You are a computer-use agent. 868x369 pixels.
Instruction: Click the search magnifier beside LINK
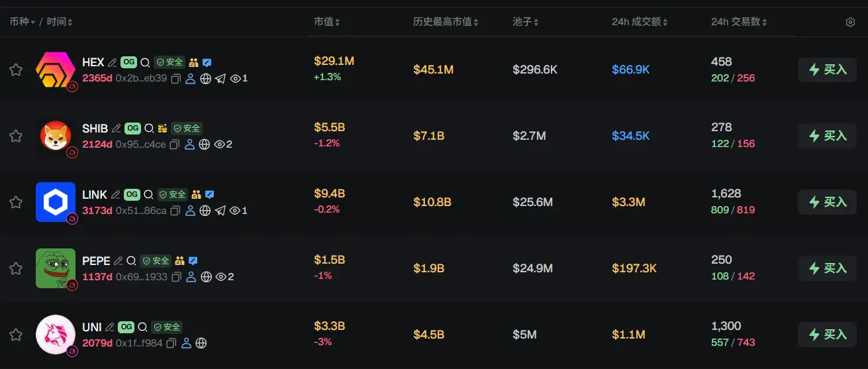pos(149,195)
